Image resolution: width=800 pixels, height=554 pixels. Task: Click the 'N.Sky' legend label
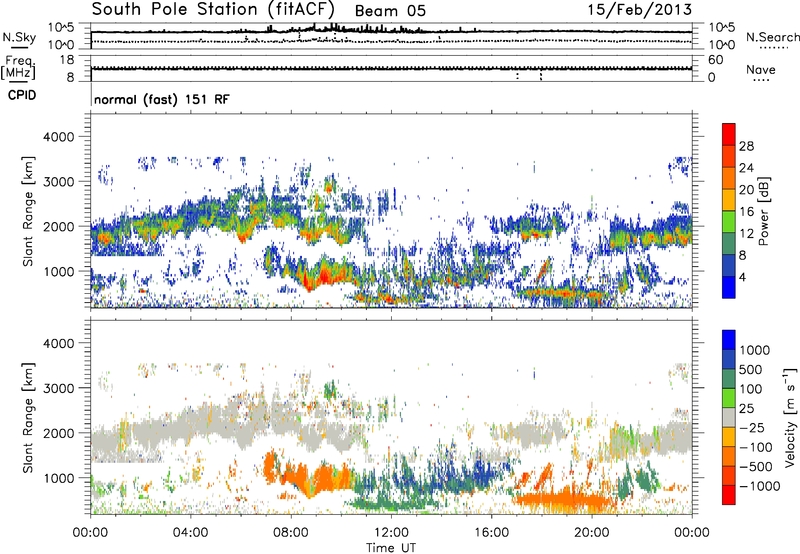pyautogui.click(x=19, y=37)
